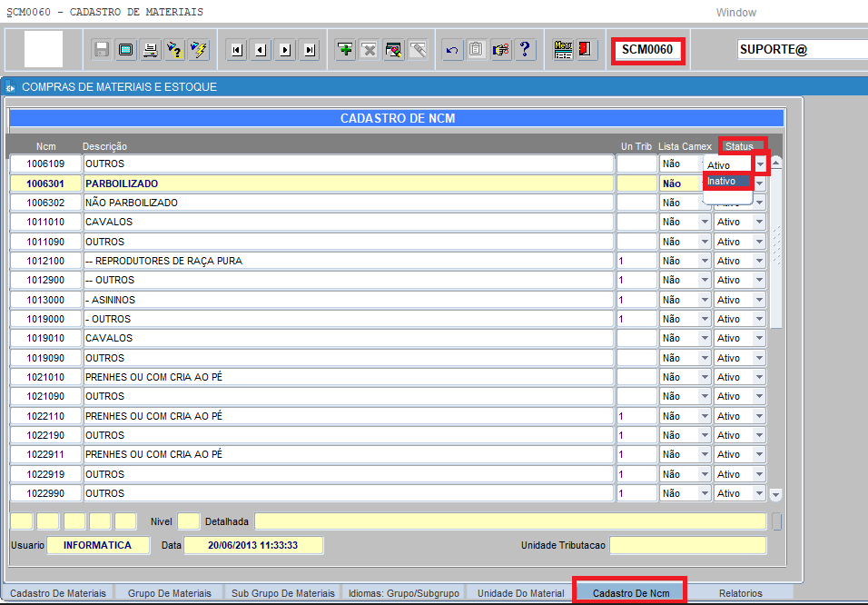
Task: Open the Menu icon
Action: pos(563,50)
